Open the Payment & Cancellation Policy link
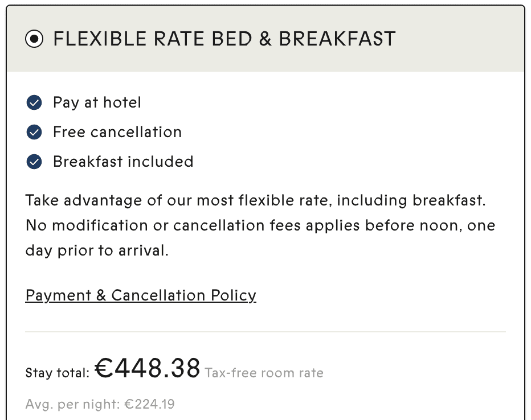531x420 pixels. coord(141,295)
